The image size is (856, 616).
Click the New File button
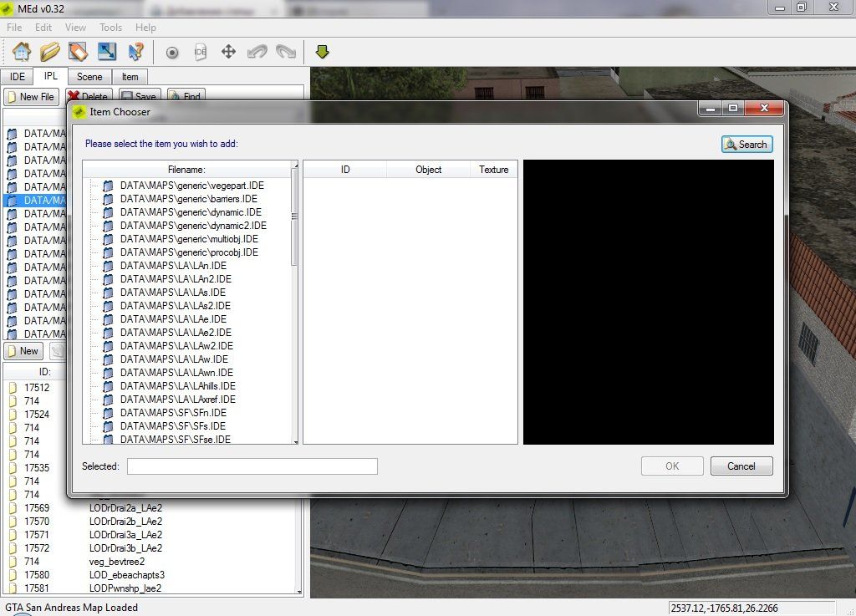pyautogui.click(x=32, y=97)
